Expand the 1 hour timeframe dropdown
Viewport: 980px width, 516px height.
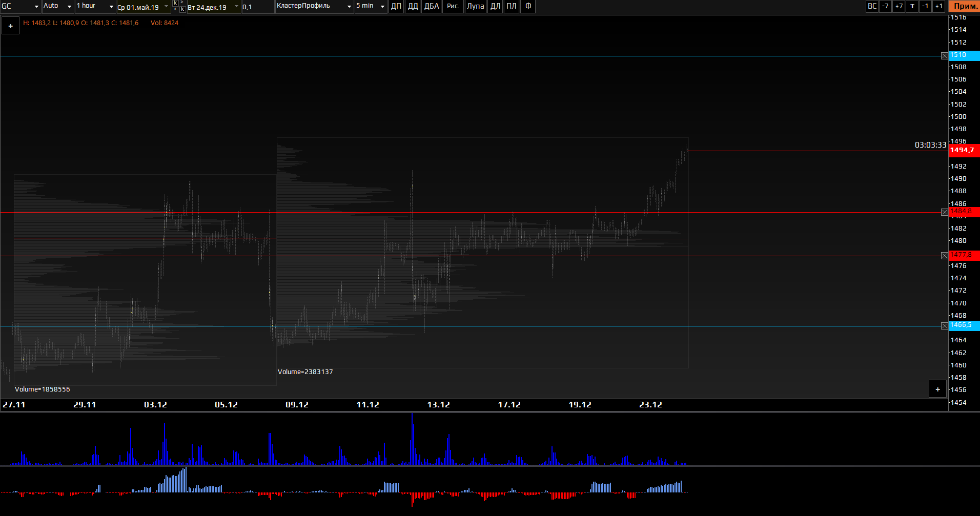[x=95, y=6]
